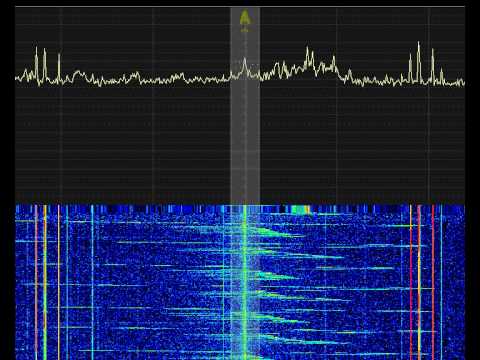Screen dimensions: 480x360
Task: Click the bright green center waterfall carrier
Action: click(x=245, y=282)
